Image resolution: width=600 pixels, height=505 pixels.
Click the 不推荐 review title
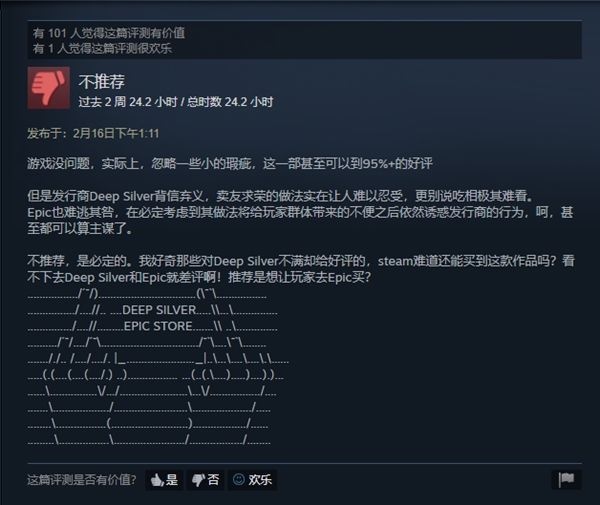(102, 81)
